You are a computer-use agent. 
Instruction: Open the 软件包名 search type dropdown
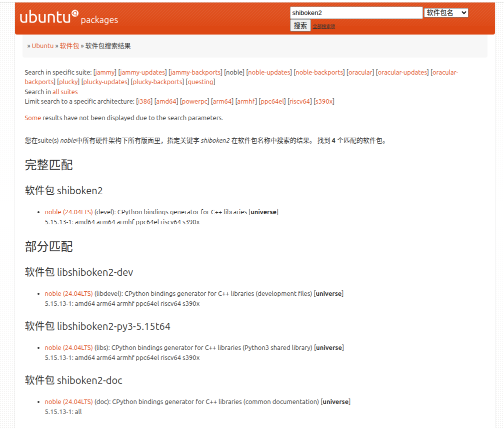pos(446,13)
